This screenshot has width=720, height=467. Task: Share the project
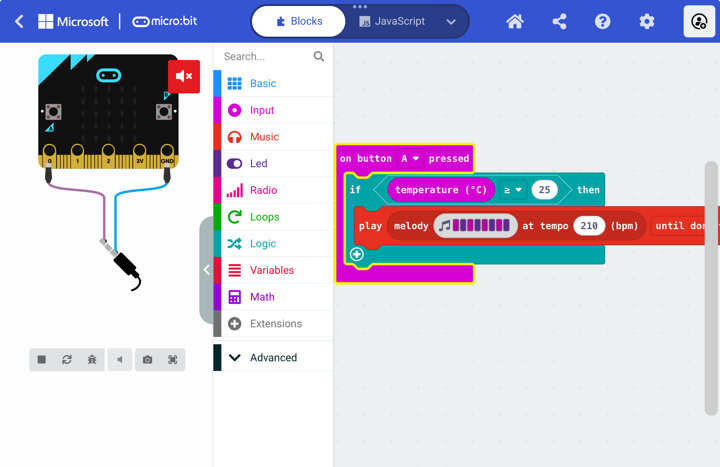tap(559, 21)
